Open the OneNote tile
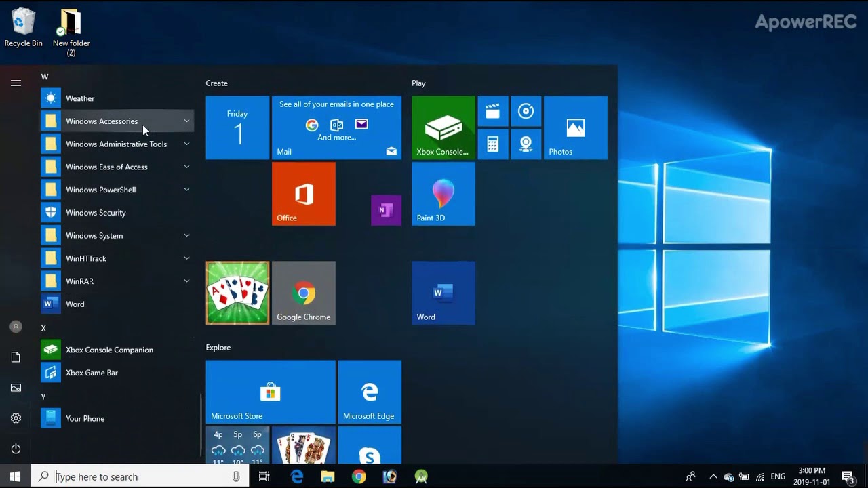The width and height of the screenshot is (868, 488). click(x=387, y=210)
